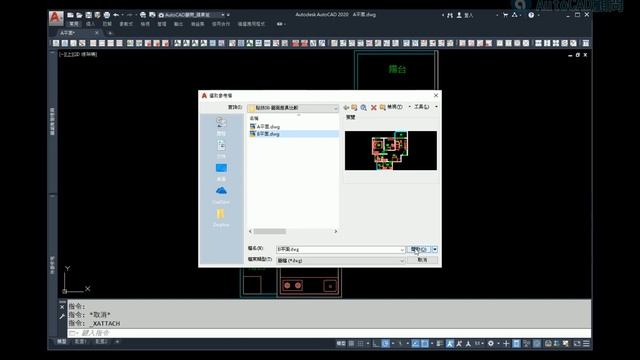Click the Up one level folder icon in the dialog
This screenshot has height=360, width=640.
[x=354, y=107]
